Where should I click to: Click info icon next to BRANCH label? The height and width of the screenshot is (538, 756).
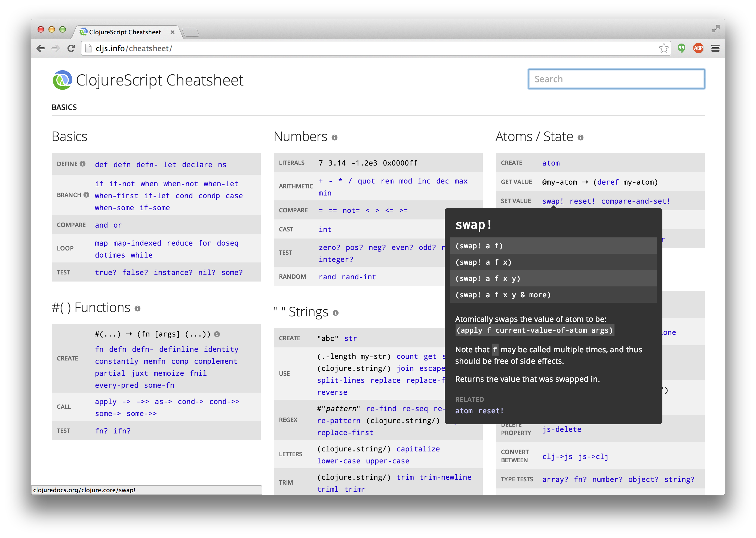click(x=87, y=195)
